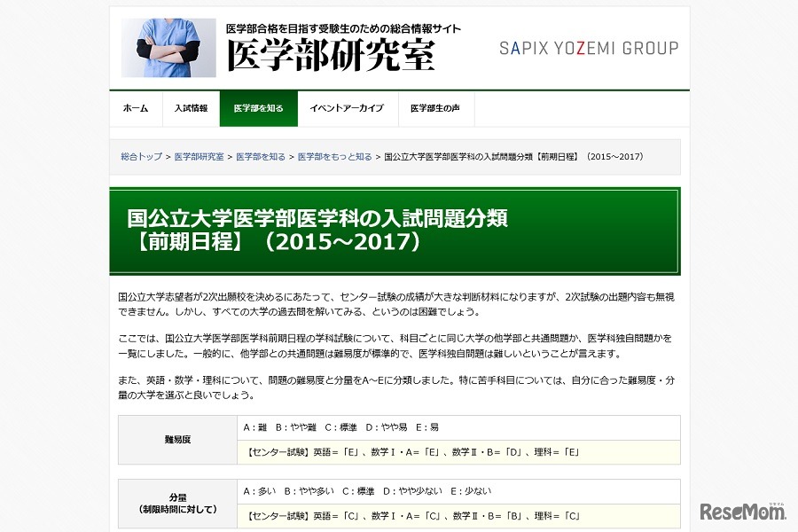This screenshot has width=798, height=532.
Task: Open the イベントアーカイブ section
Action: 347,107
